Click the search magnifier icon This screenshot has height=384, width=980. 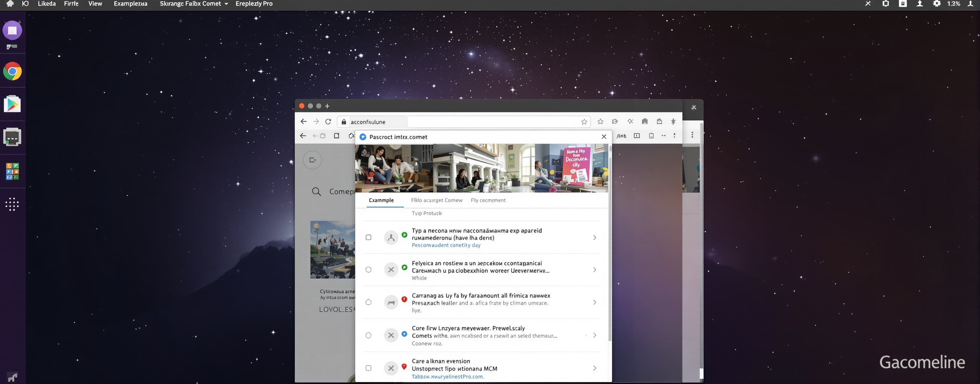316,192
